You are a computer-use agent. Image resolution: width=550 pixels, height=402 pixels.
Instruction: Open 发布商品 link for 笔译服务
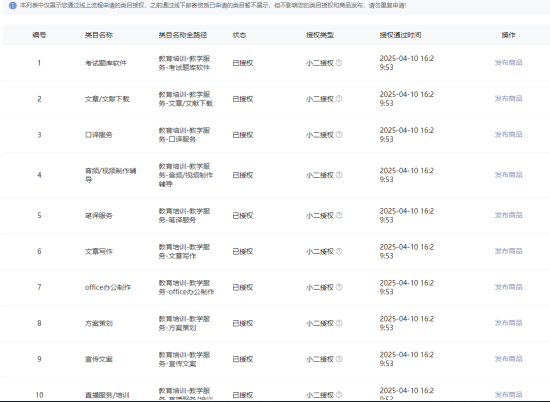tap(508, 215)
